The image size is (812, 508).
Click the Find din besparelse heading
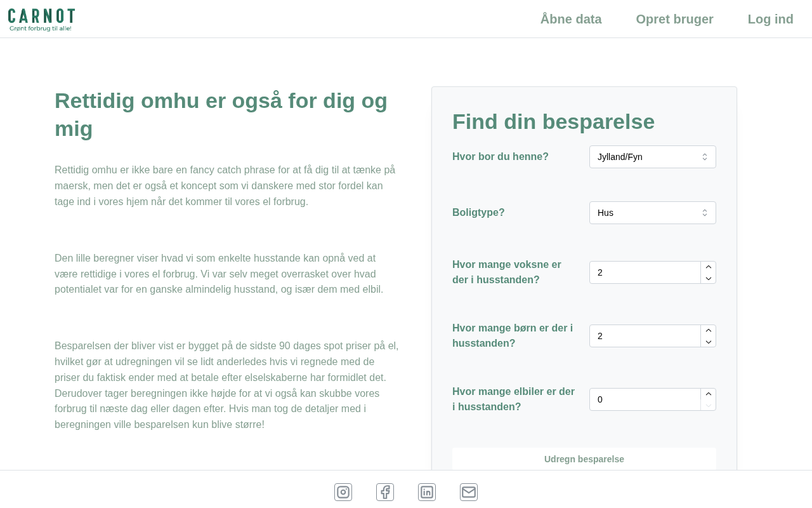553,121
